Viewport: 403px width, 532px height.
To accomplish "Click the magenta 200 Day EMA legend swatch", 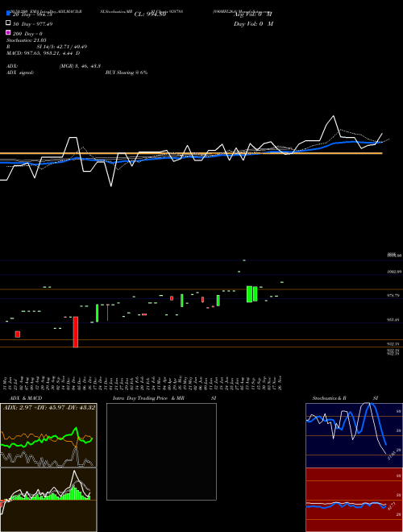I will pyautogui.click(x=8, y=33).
